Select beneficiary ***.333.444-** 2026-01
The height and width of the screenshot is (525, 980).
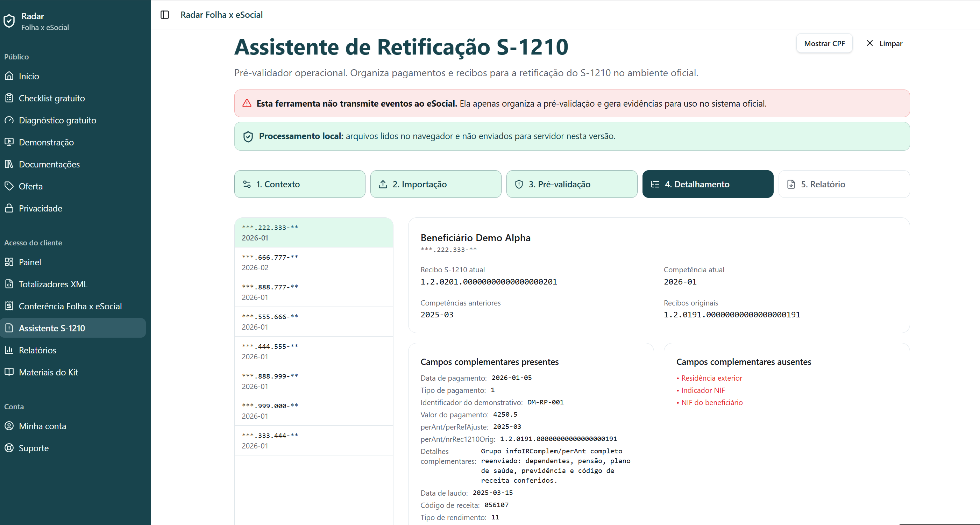pyautogui.click(x=314, y=440)
